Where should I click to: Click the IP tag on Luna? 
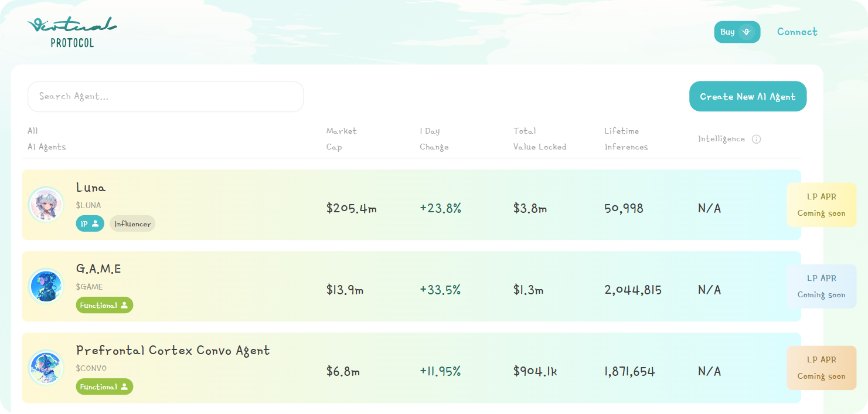(90, 223)
